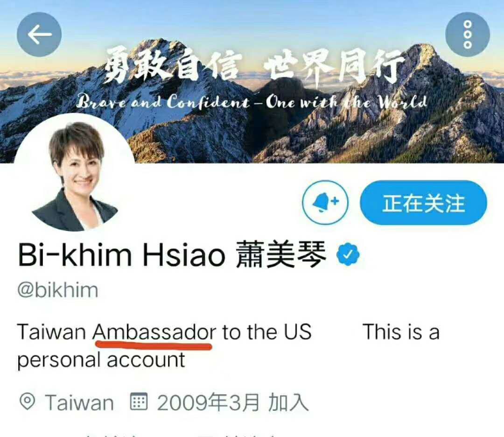Click the 正在关注 following button
The image size is (504, 437).
423,203
